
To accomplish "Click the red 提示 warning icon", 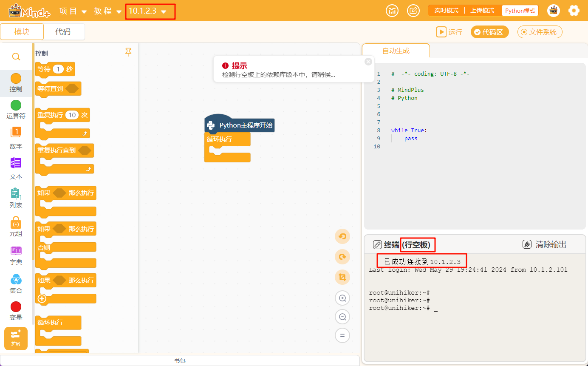I will coord(226,66).
